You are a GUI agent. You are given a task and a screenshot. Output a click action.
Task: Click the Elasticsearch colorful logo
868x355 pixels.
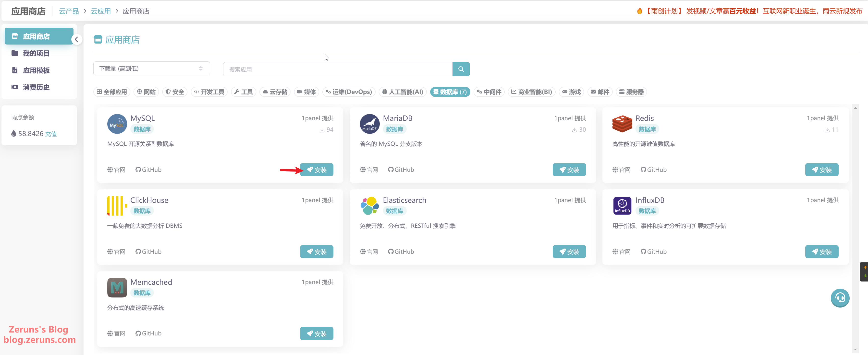[369, 206]
